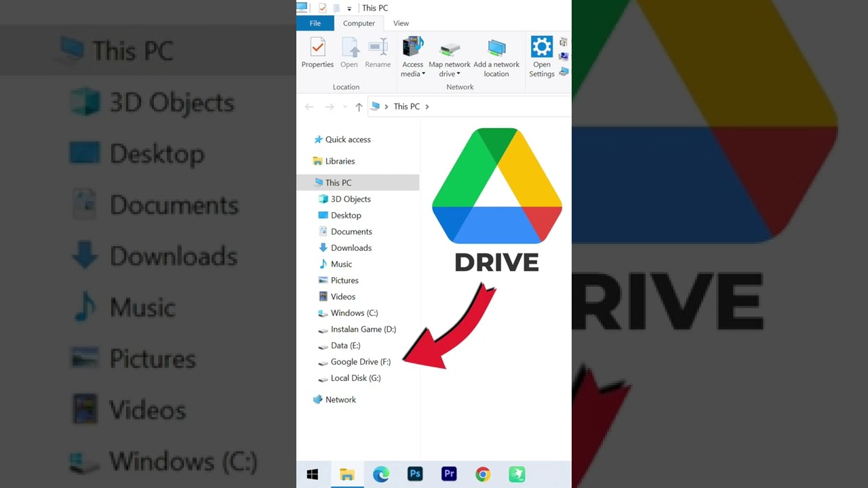868x488 pixels.
Task: Select the Windows (C:) drive
Action: pyautogui.click(x=348, y=313)
